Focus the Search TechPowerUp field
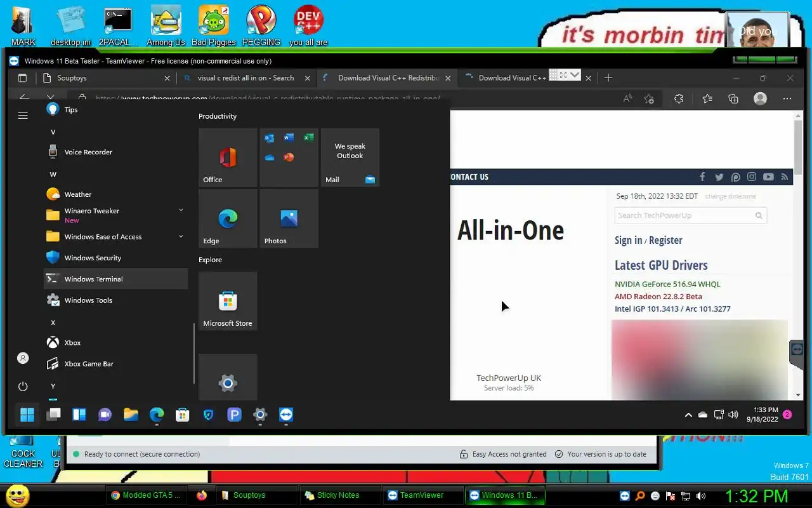This screenshot has width=812, height=508. coord(690,215)
